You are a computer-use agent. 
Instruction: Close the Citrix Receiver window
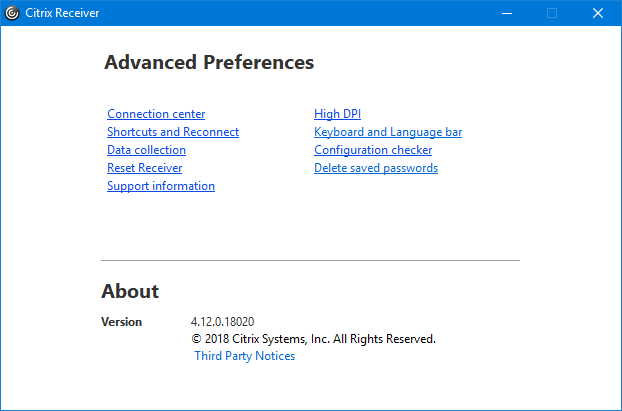598,13
